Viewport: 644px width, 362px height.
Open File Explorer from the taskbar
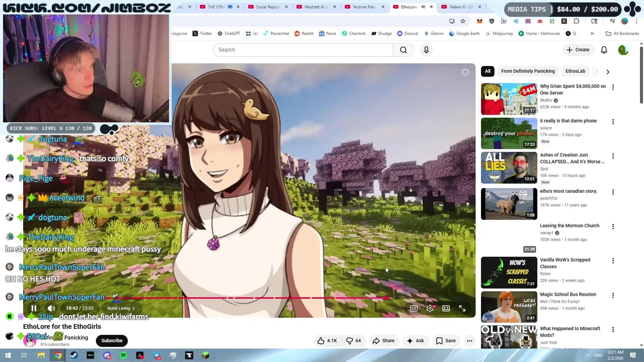(x=41, y=355)
